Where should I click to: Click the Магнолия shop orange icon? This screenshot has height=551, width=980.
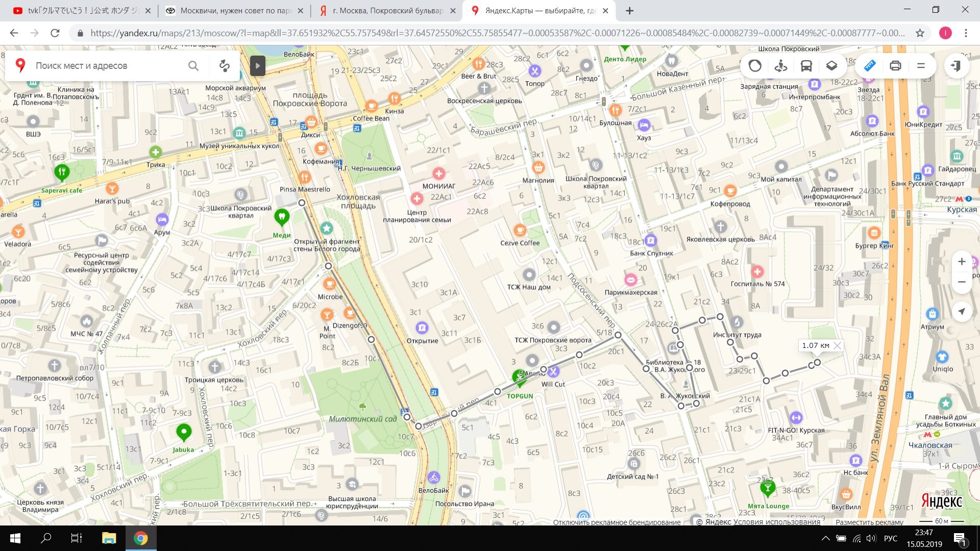(538, 167)
